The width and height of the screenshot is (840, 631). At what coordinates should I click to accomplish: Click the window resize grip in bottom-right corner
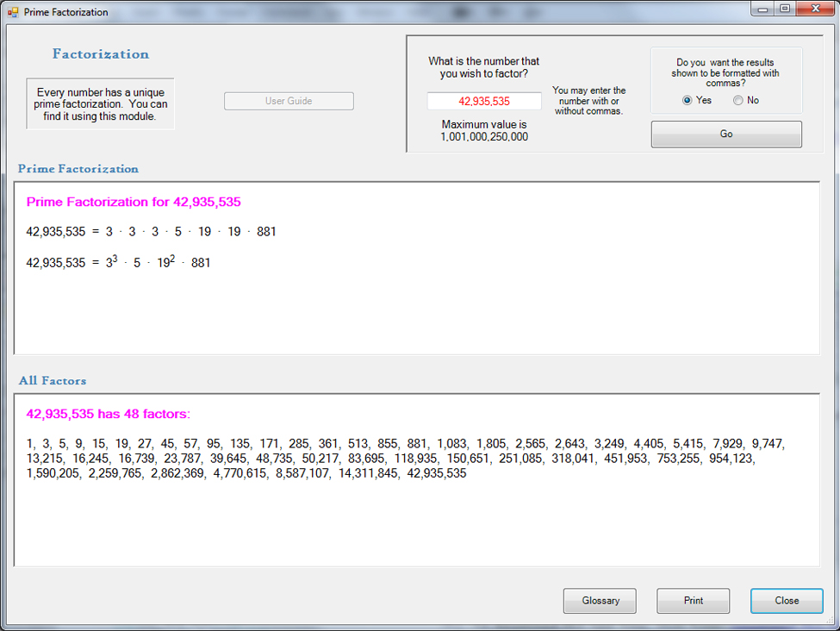[x=832, y=624]
